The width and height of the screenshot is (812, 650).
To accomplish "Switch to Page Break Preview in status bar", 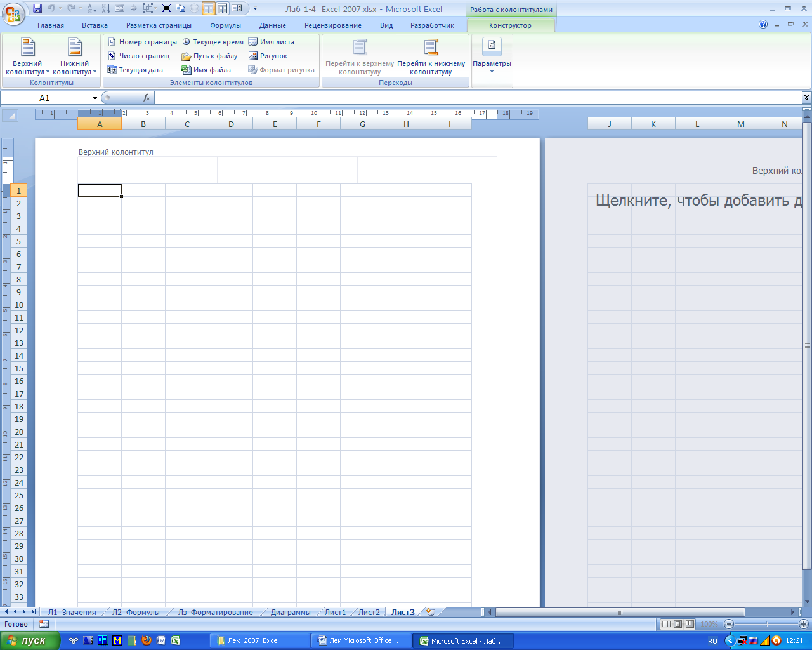I will tap(690, 624).
